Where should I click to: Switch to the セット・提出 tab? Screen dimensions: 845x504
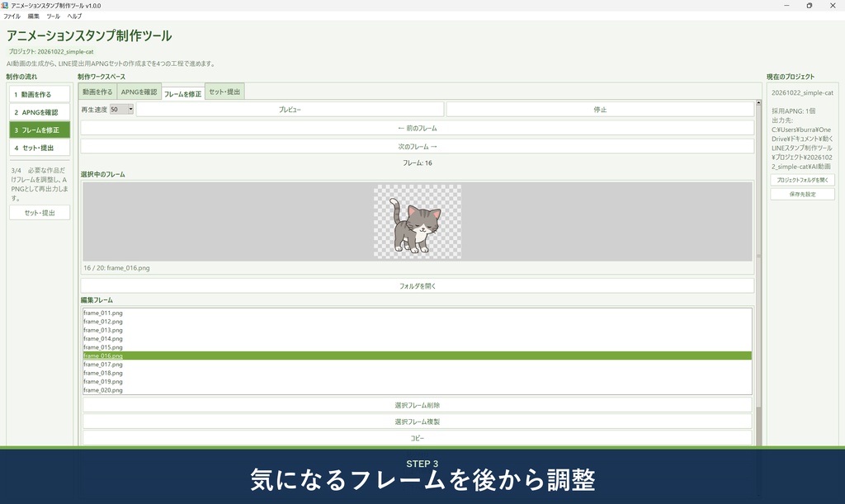click(224, 92)
